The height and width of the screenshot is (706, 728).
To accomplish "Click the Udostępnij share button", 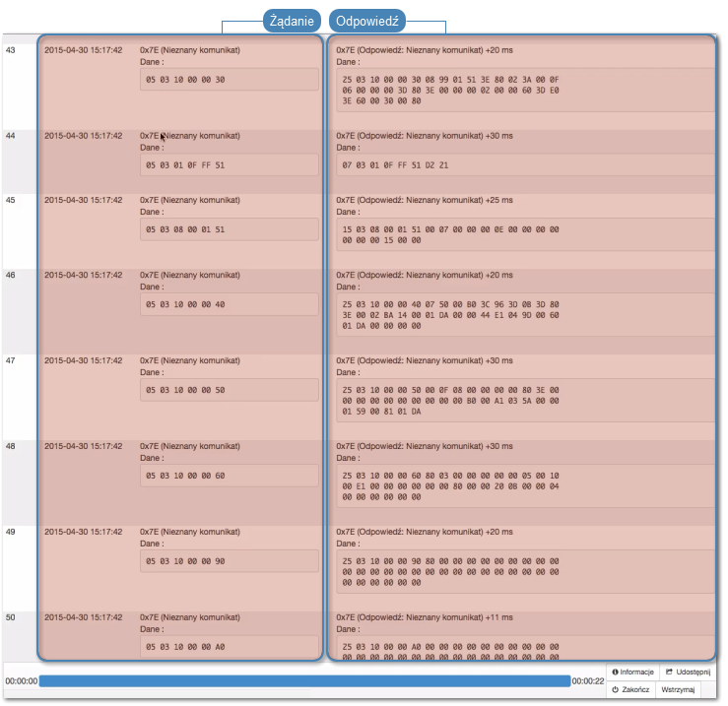I will tap(688, 672).
